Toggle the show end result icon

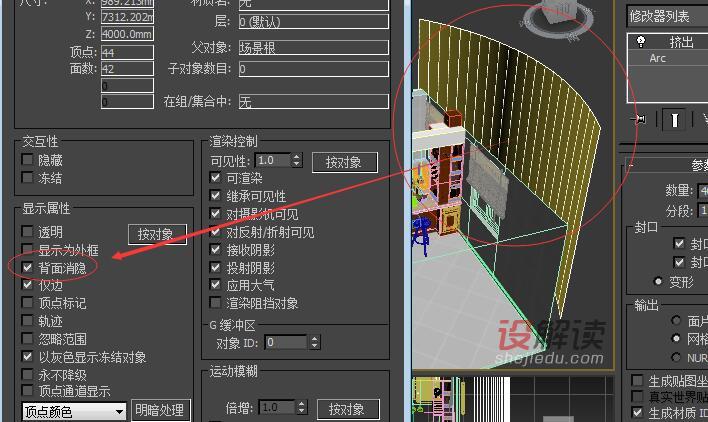point(674,120)
